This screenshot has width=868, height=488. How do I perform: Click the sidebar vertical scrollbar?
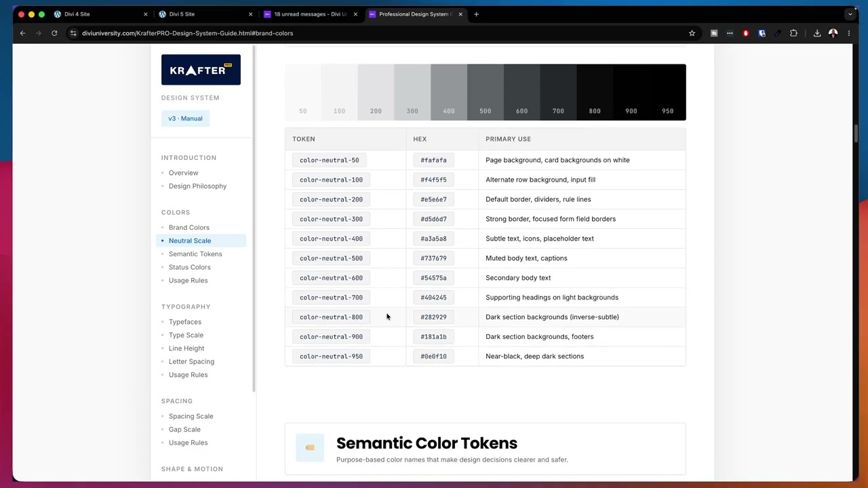[254, 219]
